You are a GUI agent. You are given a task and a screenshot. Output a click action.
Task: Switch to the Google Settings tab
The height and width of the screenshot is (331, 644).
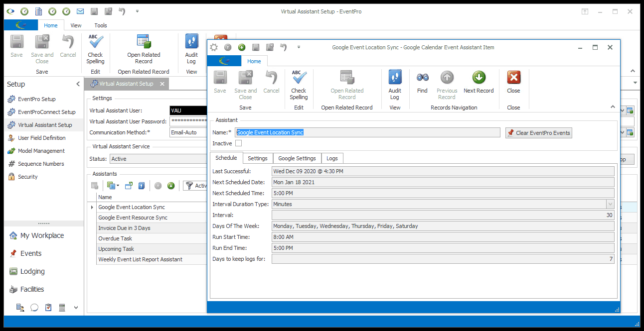(x=297, y=158)
